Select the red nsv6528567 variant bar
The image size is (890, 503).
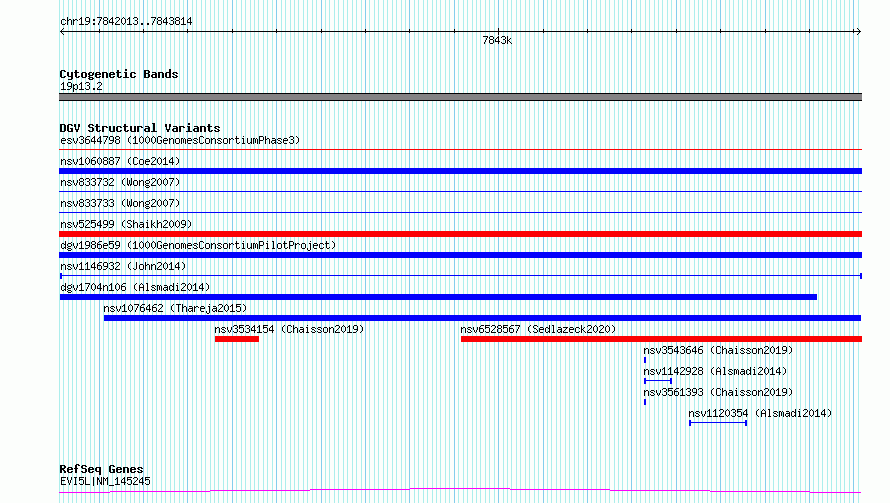(661, 339)
